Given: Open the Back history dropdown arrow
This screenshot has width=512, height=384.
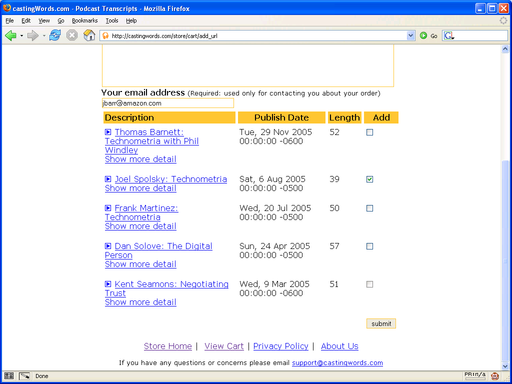Looking at the screenshot, I should point(22,36).
